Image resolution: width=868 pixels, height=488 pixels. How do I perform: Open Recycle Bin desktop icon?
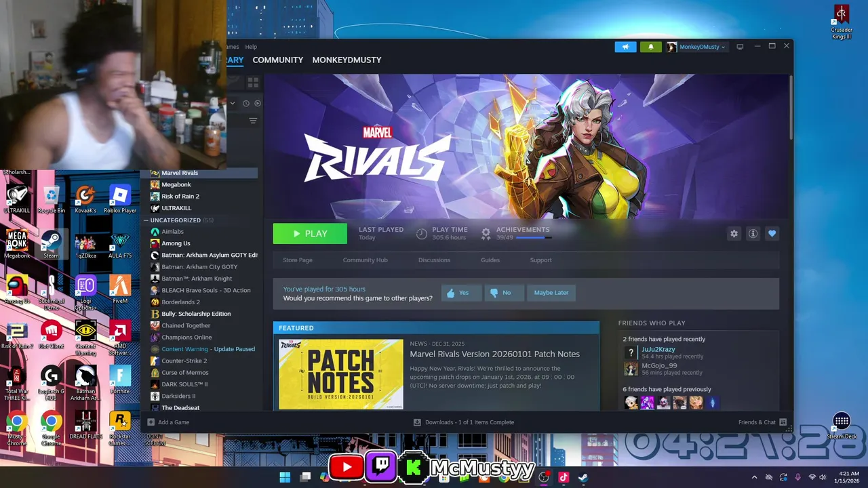click(52, 200)
